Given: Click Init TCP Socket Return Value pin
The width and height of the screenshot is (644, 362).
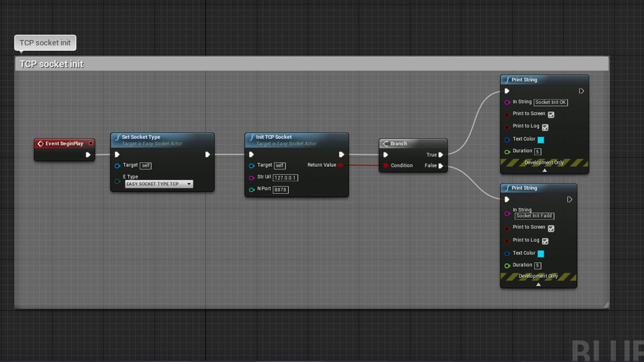Looking at the screenshot, I should pyautogui.click(x=340, y=165).
